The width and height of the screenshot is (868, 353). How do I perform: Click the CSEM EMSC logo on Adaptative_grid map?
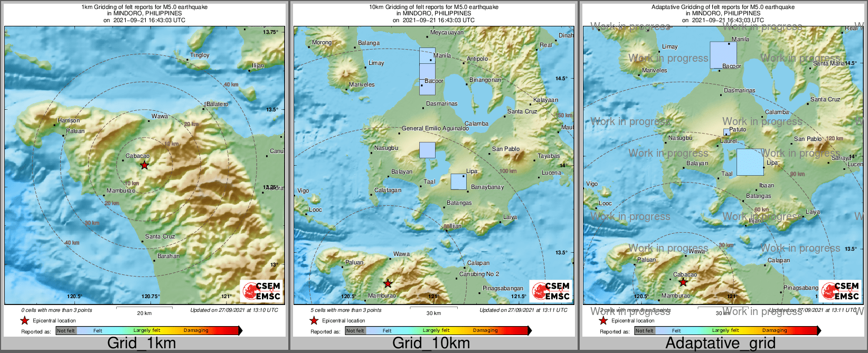[840, 291]
